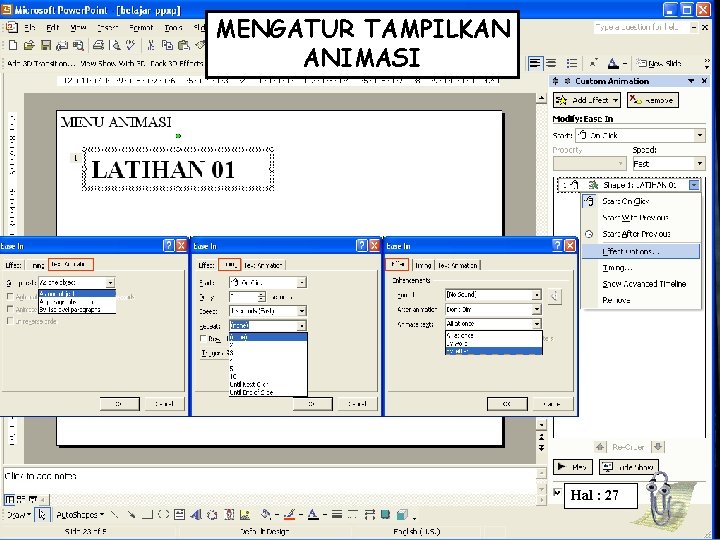Font Color swatch in the Drawing toolbar
This screenshot has width=720, height=540.
[x=313, y=515]
